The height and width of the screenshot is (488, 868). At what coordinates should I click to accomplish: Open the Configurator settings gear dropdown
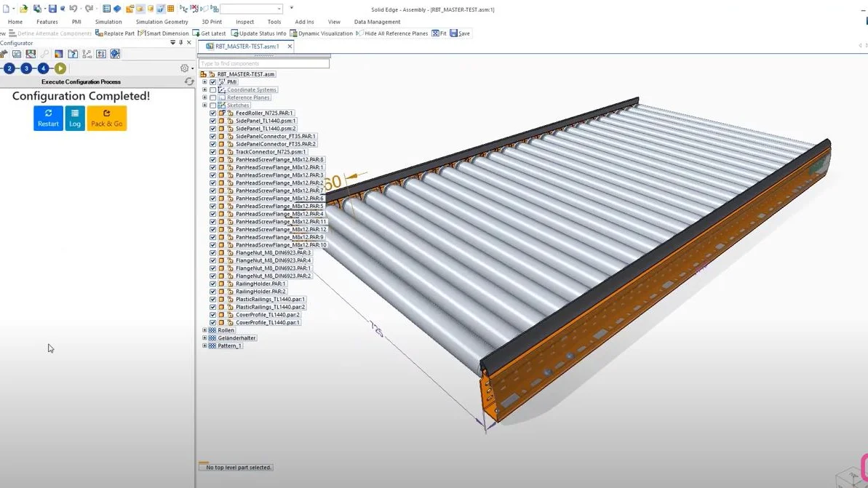click(x=186, y=68)
